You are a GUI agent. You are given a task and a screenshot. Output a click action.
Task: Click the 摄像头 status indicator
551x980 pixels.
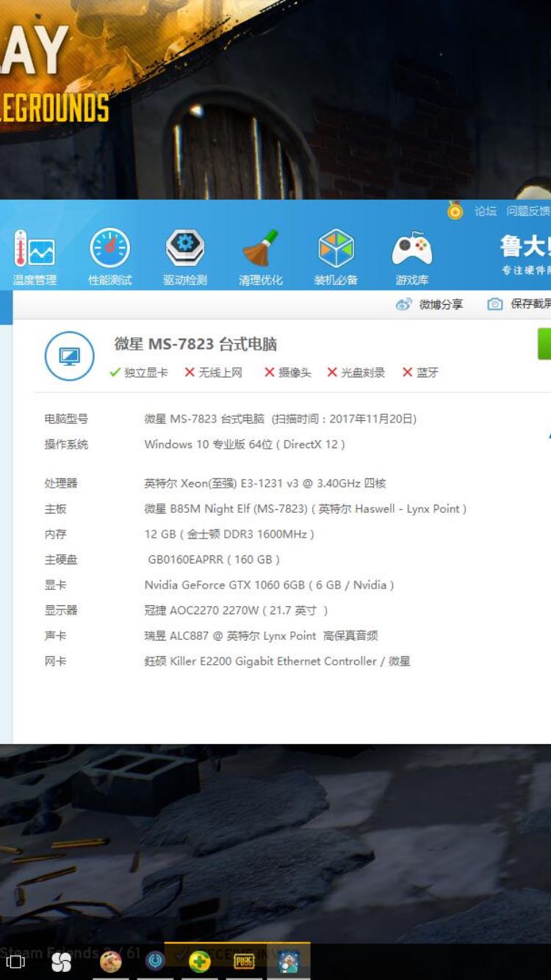click(x=288, y=372)
